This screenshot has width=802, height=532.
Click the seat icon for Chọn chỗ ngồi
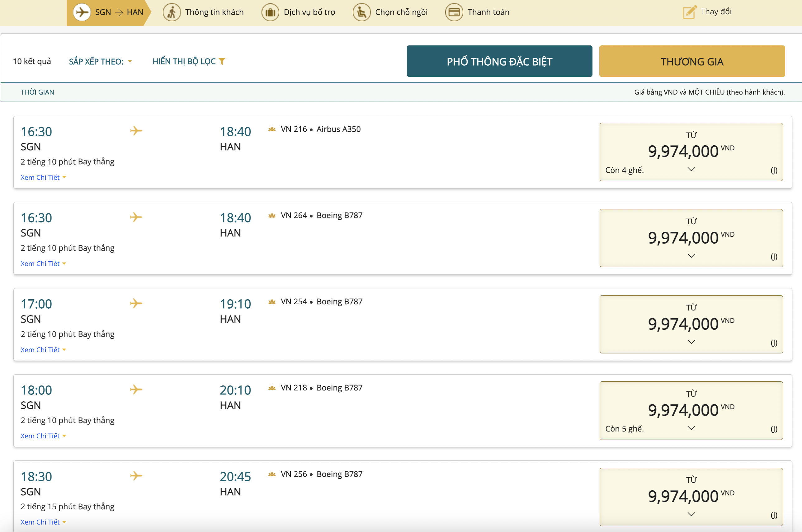[361, 12]
